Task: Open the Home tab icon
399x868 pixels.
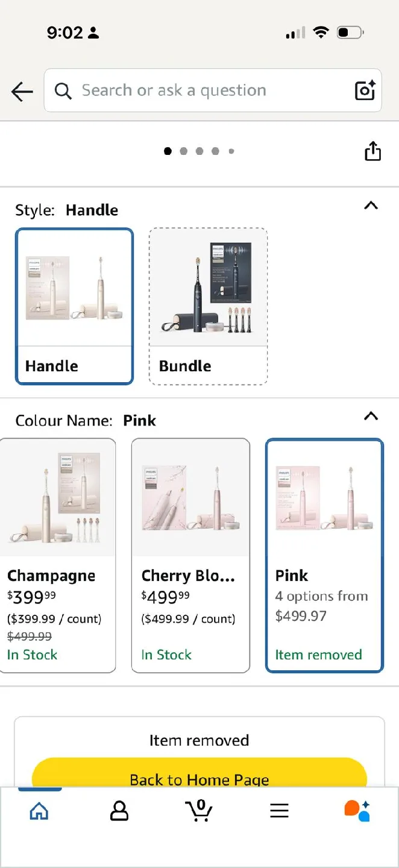Action: (x=39, y=811)
